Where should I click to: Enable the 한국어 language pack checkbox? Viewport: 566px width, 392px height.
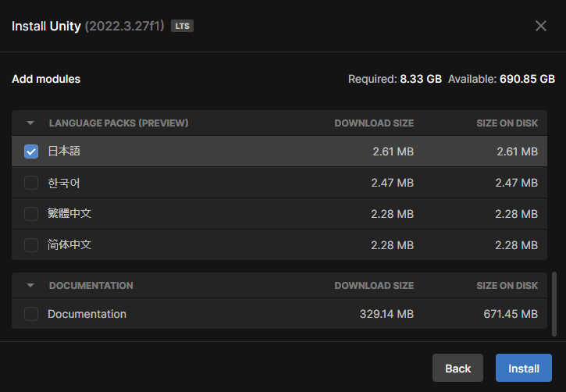pyautogui.click(x=31, y=183)
